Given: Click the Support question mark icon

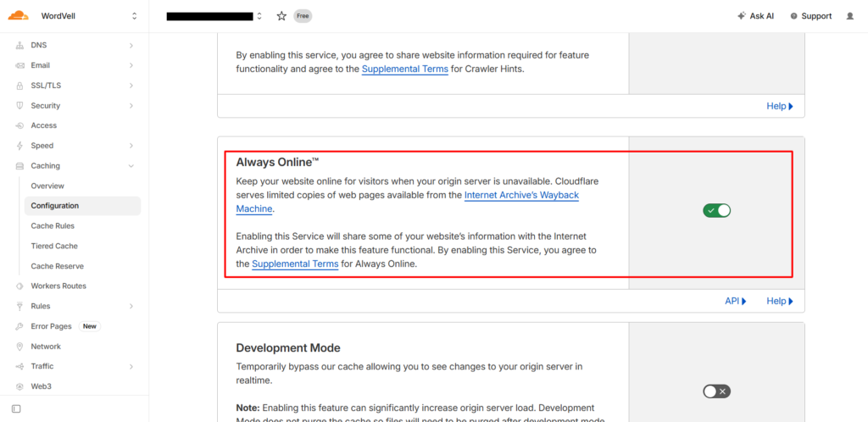Looking at the screenshot, I should click(793, 16).
